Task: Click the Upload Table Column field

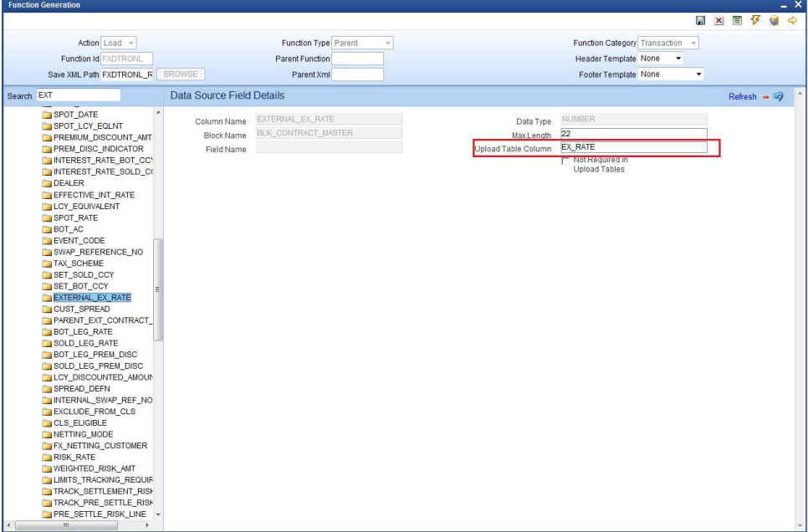Action: pos(634,147)
